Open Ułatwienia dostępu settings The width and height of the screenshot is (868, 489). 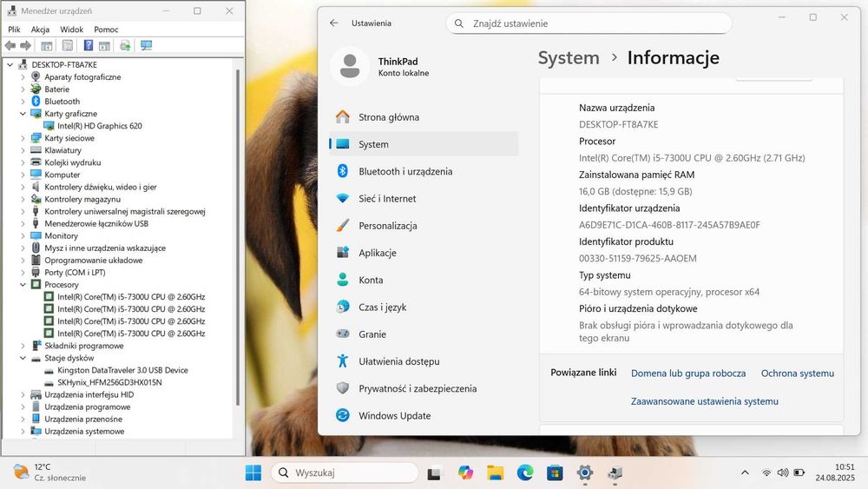pos(424,361)
